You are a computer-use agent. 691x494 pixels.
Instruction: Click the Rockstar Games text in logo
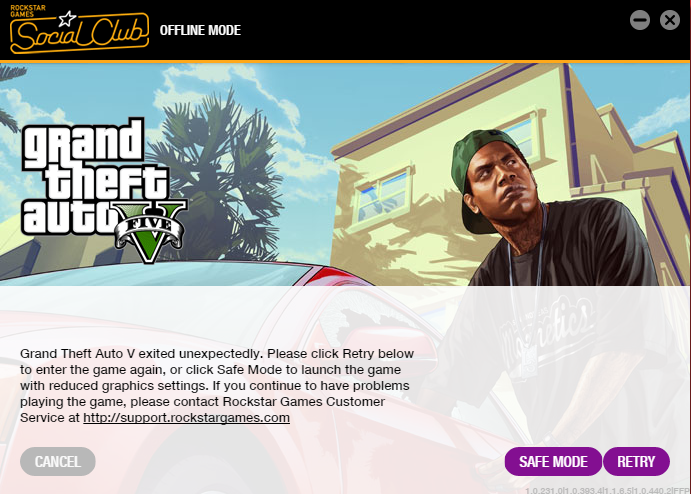pyautogui.click(x=27, y=11)
